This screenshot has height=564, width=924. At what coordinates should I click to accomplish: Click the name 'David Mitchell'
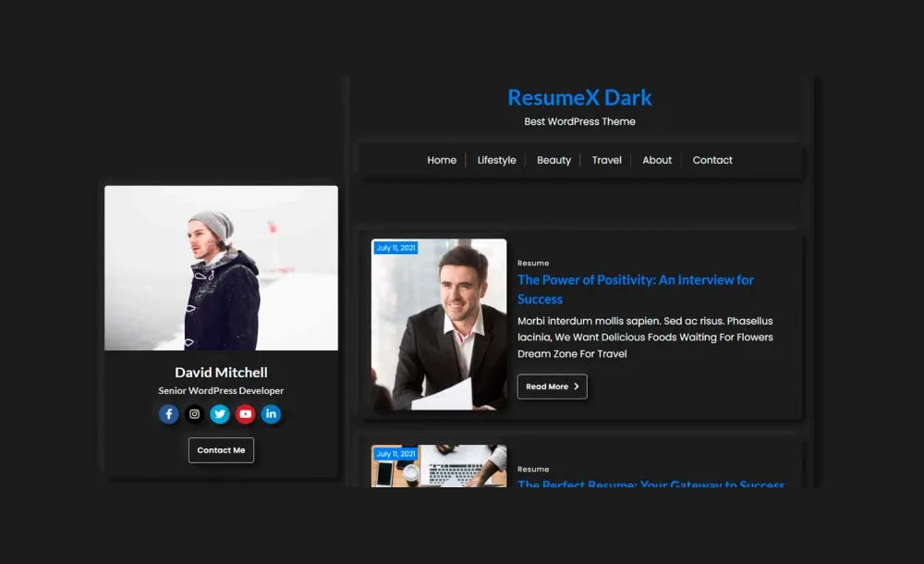(x=221, y=373)
